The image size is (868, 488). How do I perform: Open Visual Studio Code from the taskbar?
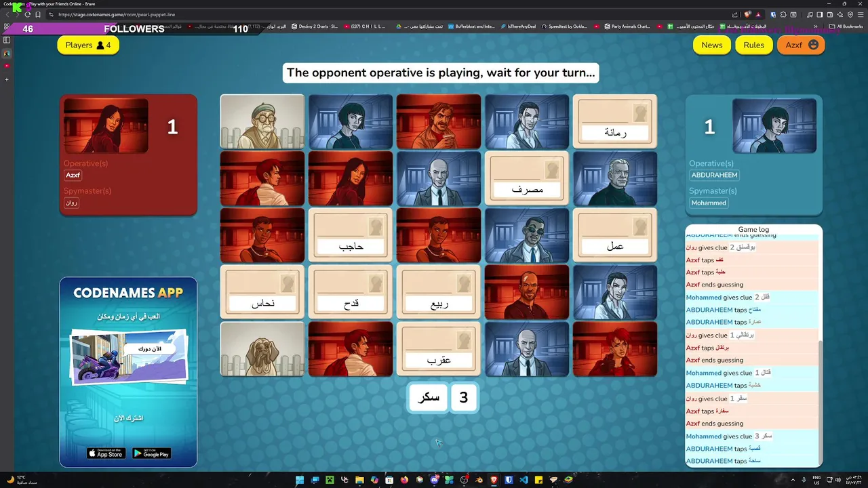(x=524, y=480)
